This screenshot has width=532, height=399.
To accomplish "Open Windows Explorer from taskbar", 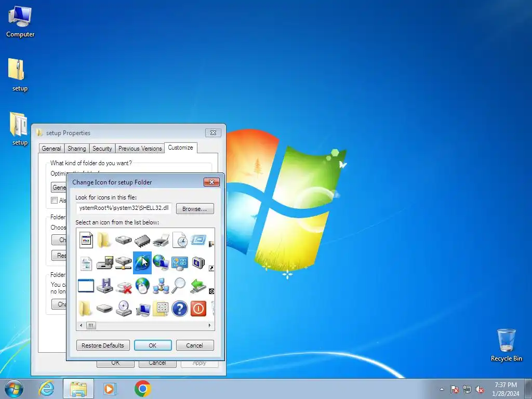I will pyautogui.click(x=78, y=389).
